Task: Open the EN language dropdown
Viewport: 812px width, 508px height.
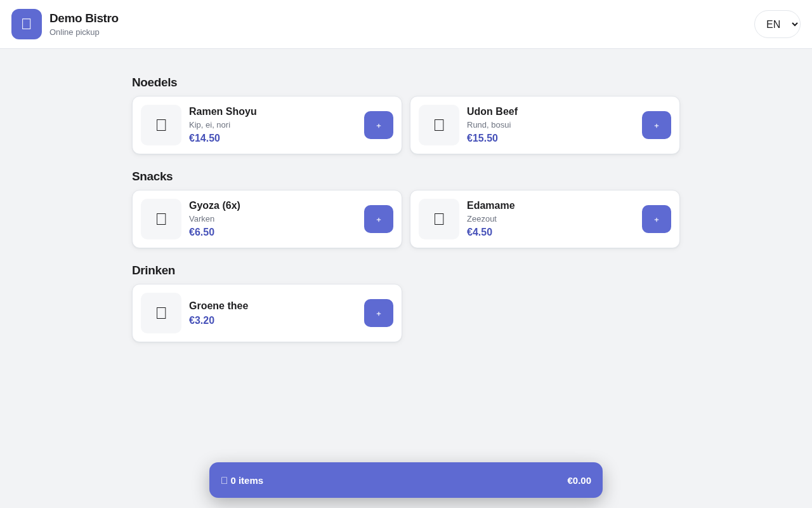Action: 777,24
